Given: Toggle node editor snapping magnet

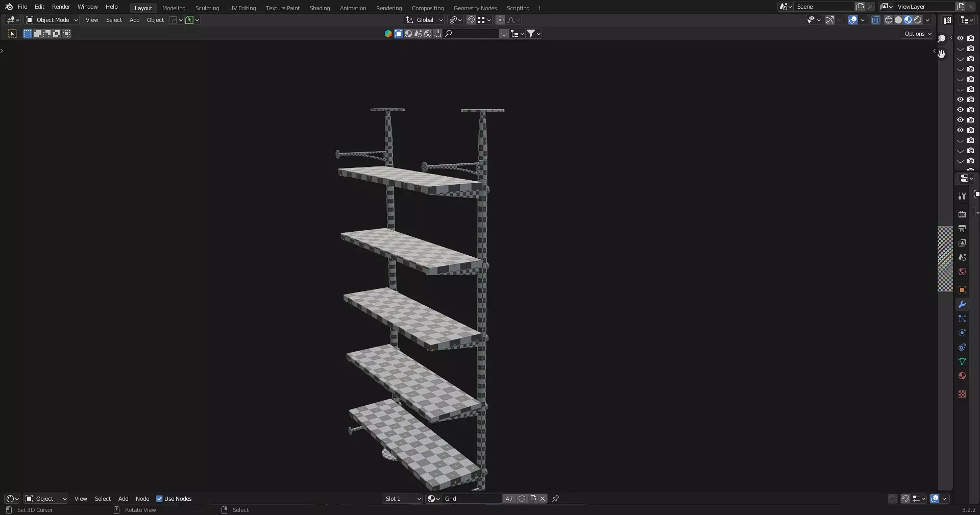Looking at the screenshot, I should click(905, 499).
